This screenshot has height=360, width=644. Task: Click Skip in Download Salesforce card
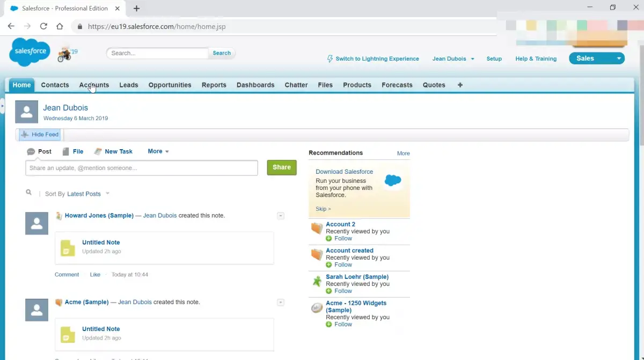pos(323,209)
